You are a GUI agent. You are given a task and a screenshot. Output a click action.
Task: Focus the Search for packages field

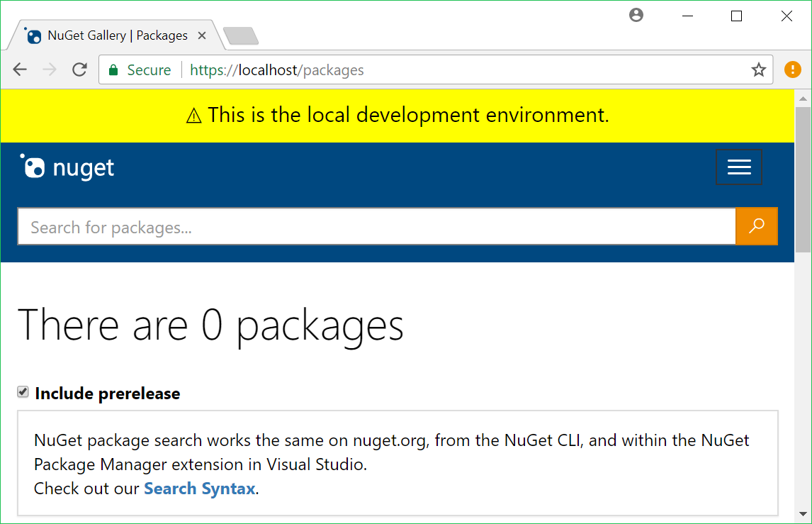pyautogui.click(x=376, y=226)
